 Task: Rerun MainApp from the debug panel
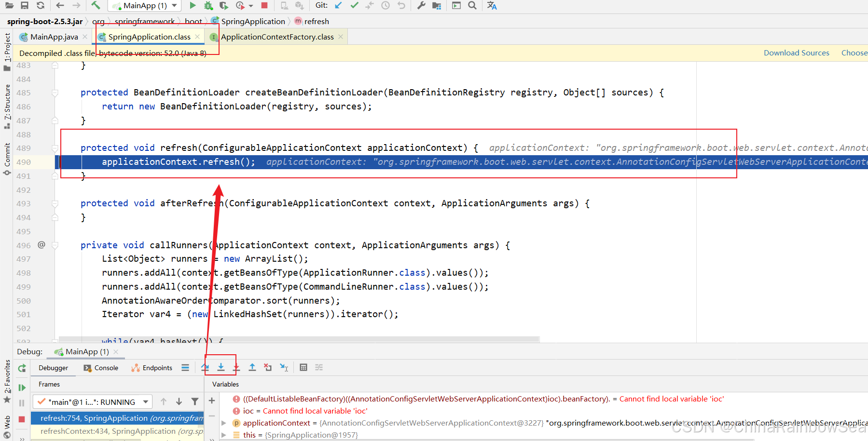pyautogui.click(x=22, y=368)
